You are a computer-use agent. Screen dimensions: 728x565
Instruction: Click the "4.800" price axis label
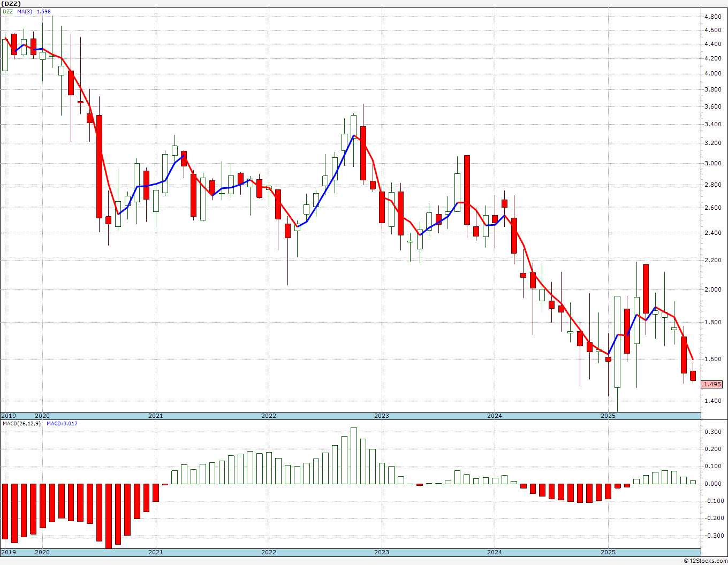click(712, 17)
